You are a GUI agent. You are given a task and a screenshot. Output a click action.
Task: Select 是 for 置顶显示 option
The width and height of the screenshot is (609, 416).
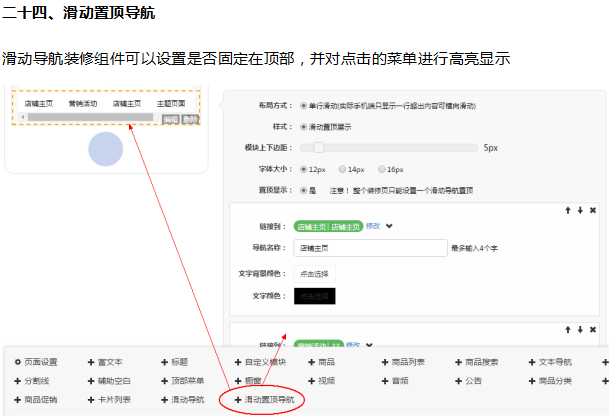point(303,189)
